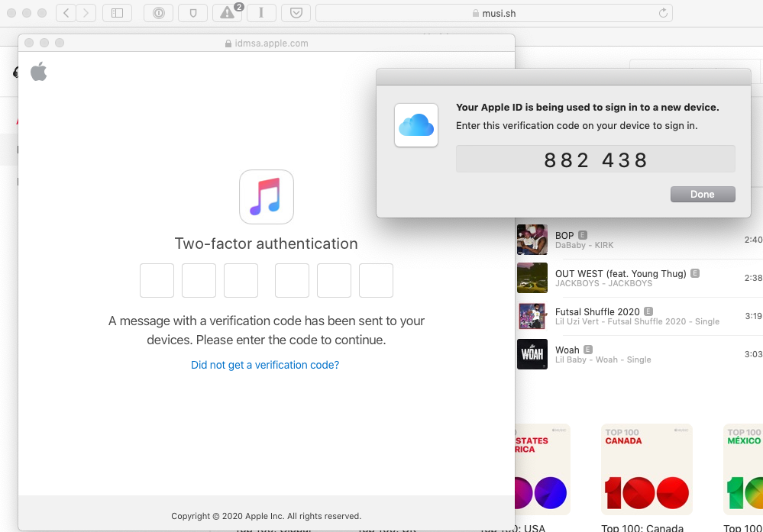Click Done in the verification dialog
Viewport: 763px width, 532px height.
pos(703,194)
